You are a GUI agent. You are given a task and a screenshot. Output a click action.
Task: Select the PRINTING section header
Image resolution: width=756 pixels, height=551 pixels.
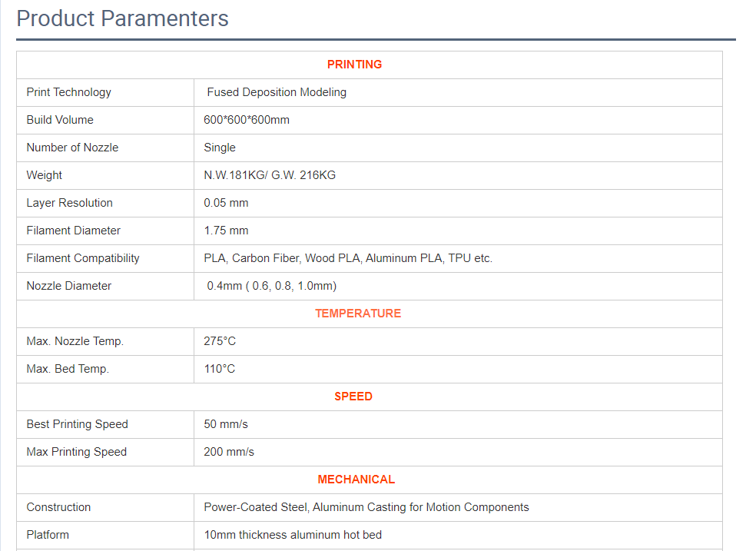pyautogui.click(x=354, y=65)
